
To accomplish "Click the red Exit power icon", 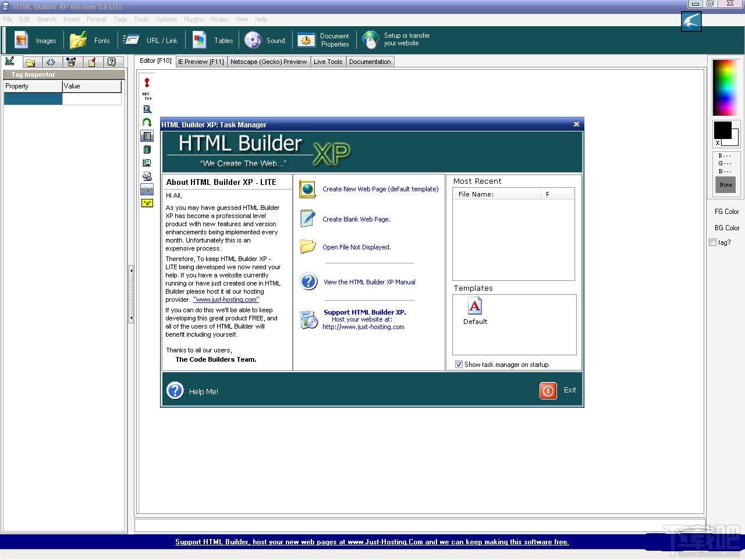I will 548,391.
